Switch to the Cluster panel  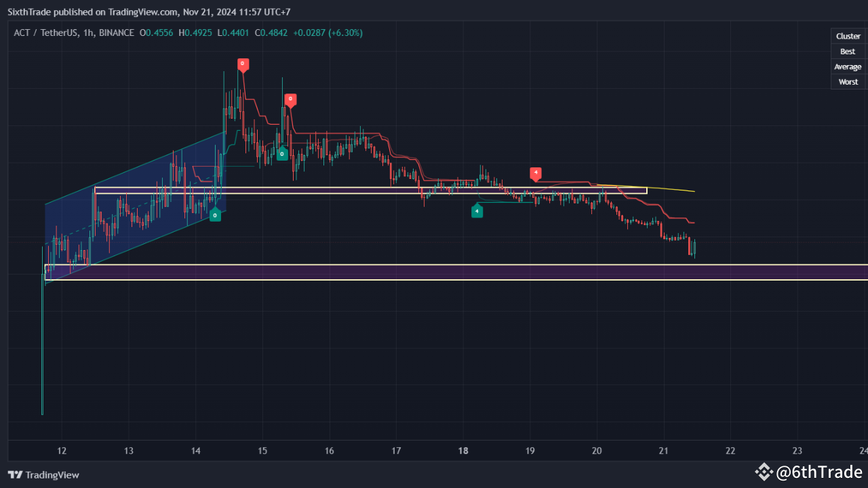pos(848,35)
